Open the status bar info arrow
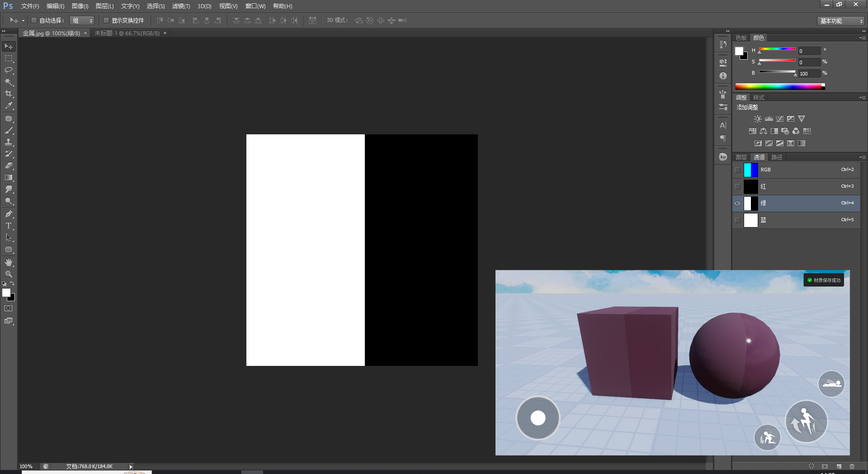Viewport: 868px width, 474px height. [131, 466]
